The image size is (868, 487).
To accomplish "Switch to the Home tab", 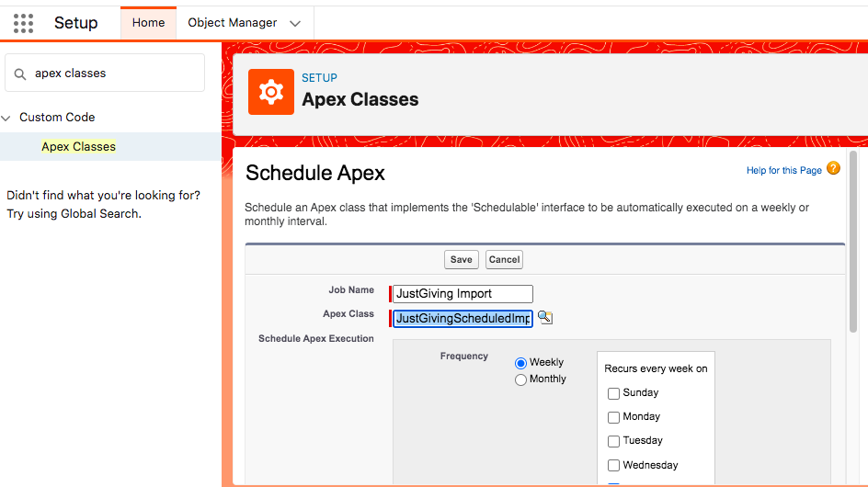I will 148,23.
